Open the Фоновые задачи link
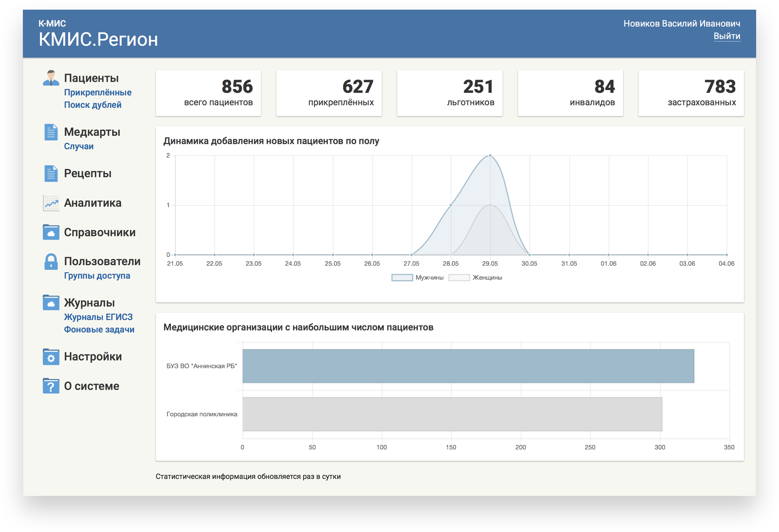The height and width of the screenshot is (532, 779). [x=99, y=329]
